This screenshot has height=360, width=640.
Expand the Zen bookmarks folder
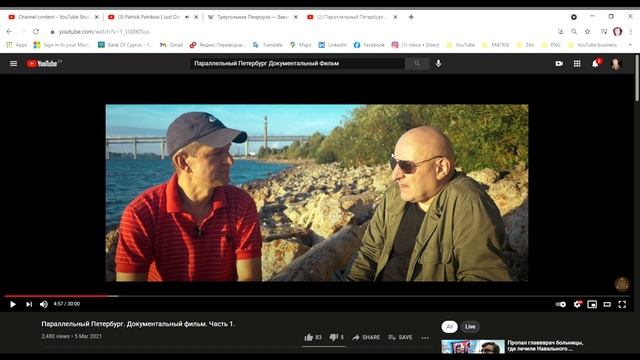point(526,45)
